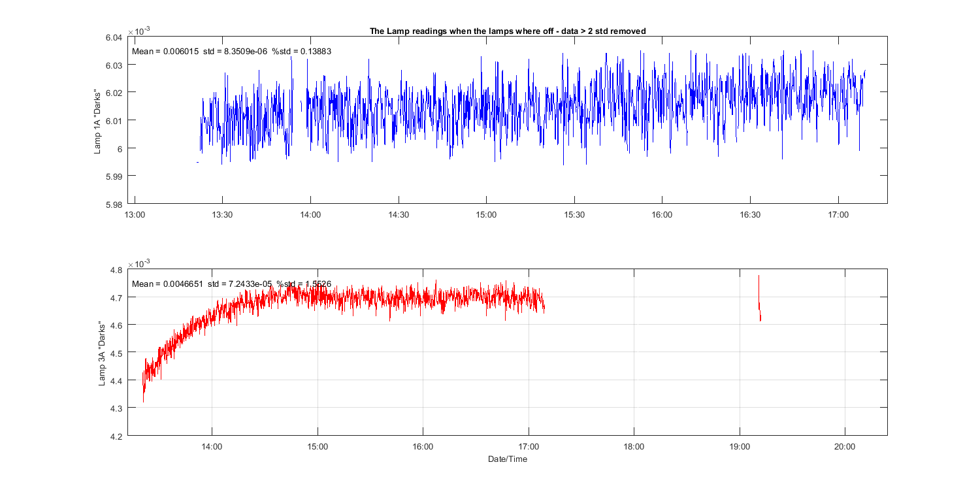This screenshot has height=490, width=980.
Task: Click the 6.04 y-axis tick label
Action: tap(113, 37)
